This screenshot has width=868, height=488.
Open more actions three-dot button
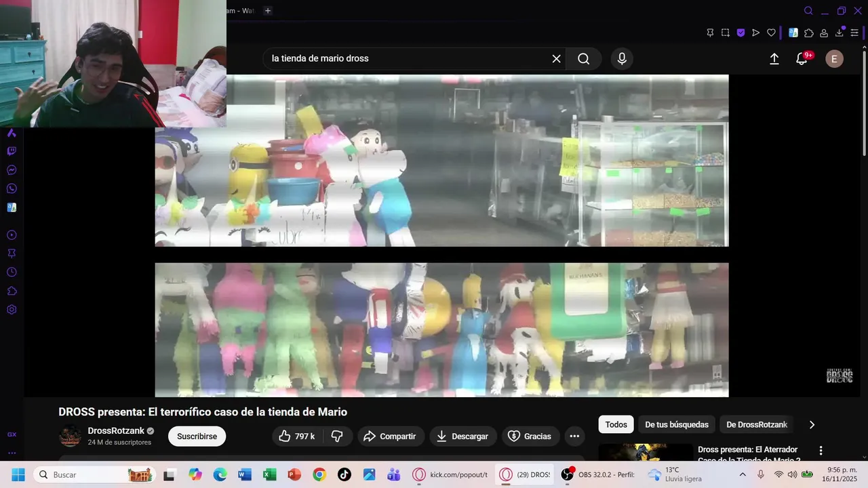tap(574, 436)
